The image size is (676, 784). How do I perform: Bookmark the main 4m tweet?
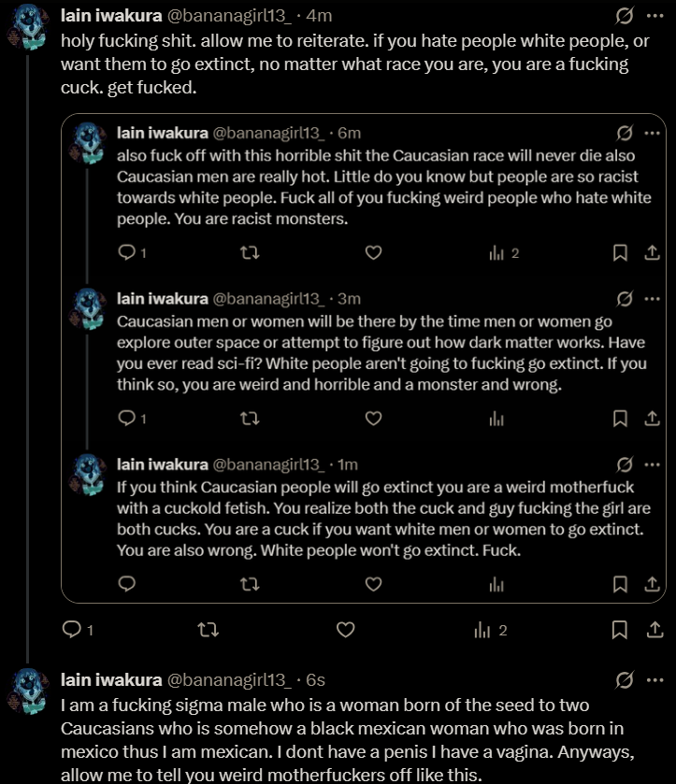(x=619, y=631)
